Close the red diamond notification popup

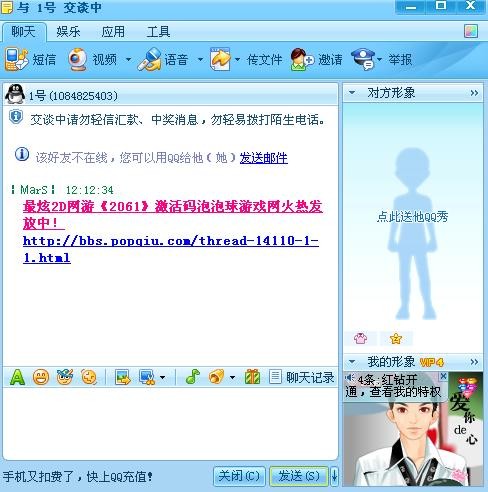443,376
